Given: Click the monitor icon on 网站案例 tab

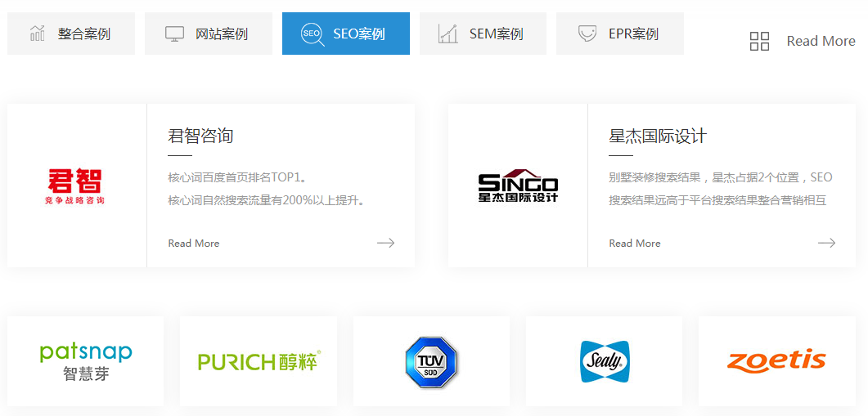Looking at the screenshot, I should 174,34.
